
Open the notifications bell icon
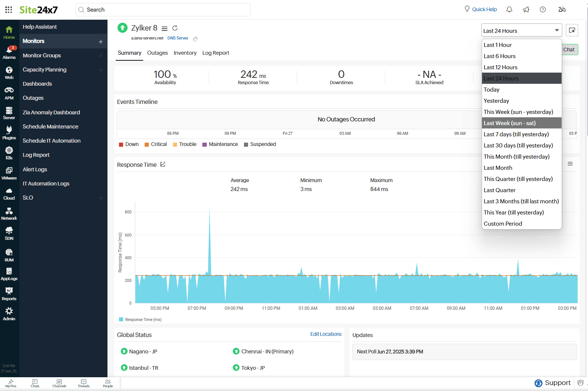tap(509, 10)
